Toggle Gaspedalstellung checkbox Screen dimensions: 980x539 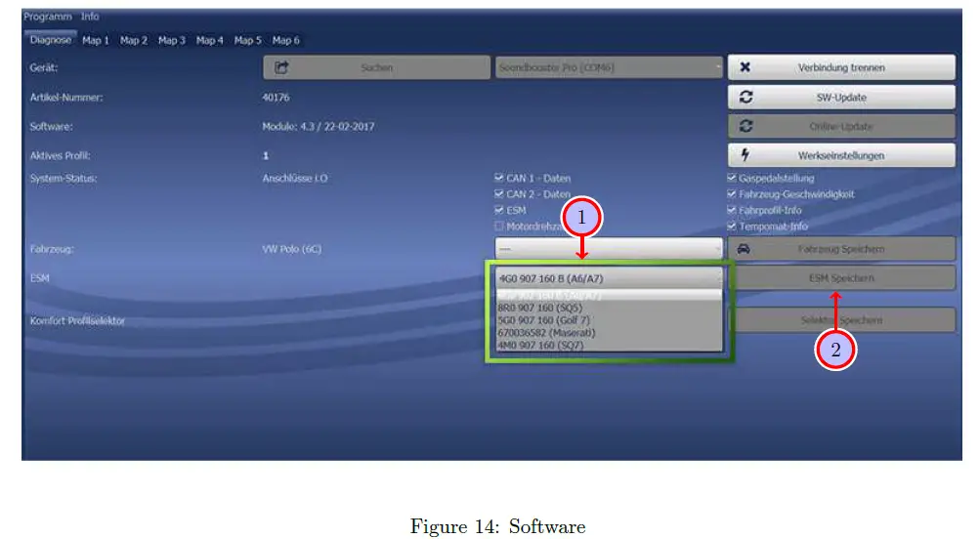click(x=731, y=178)
